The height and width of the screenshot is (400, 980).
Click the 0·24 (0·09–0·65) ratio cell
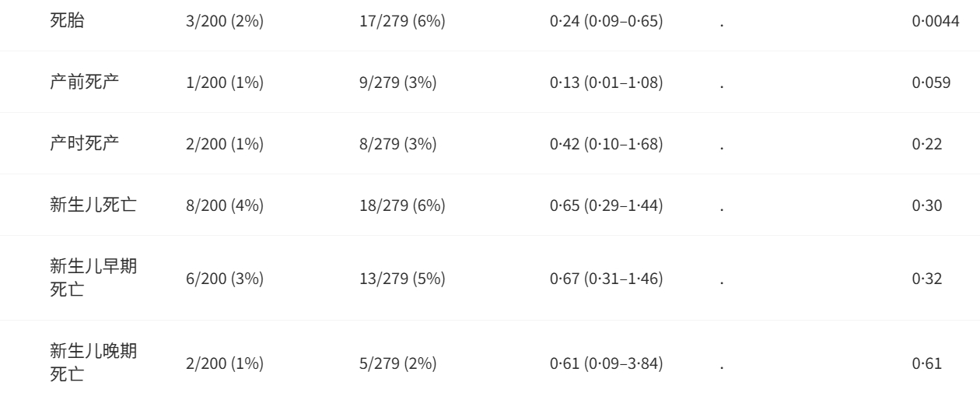coord(606,22)
